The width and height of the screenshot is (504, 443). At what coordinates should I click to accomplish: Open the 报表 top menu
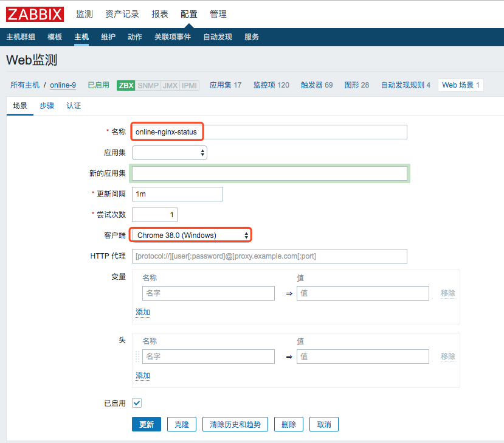click(x=160, y=14)
